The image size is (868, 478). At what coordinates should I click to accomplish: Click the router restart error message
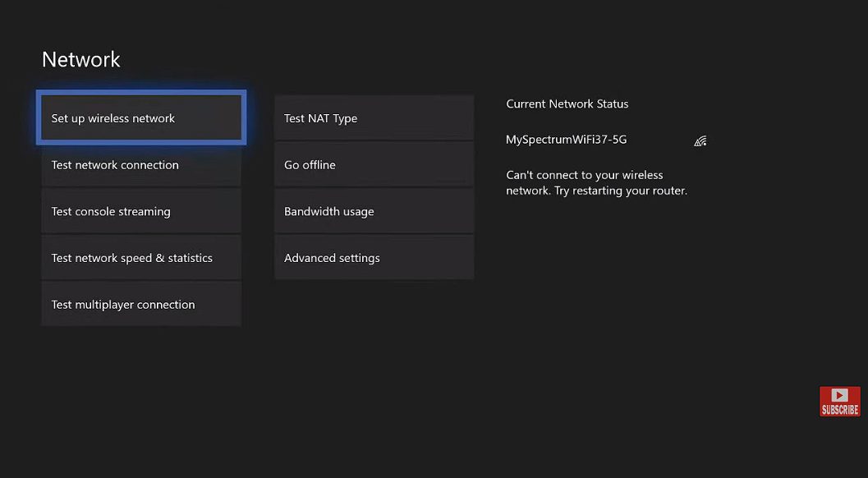click(x=584, y=182)
